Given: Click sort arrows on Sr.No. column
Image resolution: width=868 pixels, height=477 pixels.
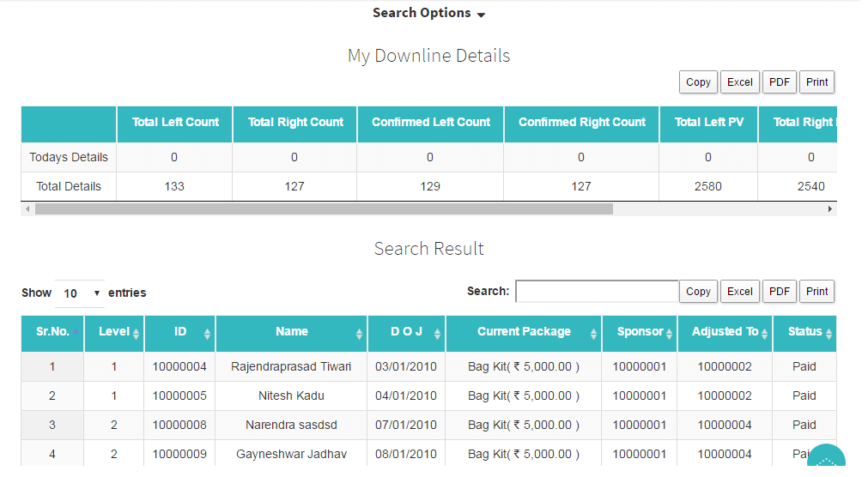Looking at the screenshot, I should [x=76, y=333].
